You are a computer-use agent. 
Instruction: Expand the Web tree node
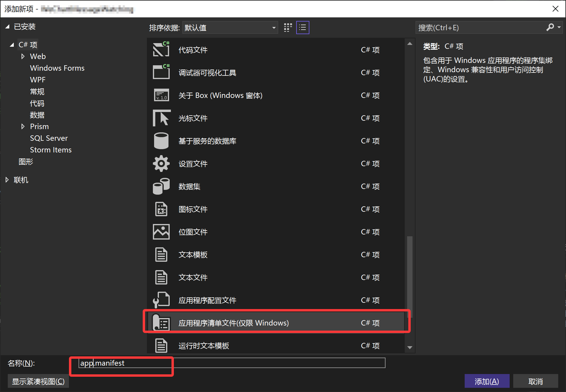(23, 56)
